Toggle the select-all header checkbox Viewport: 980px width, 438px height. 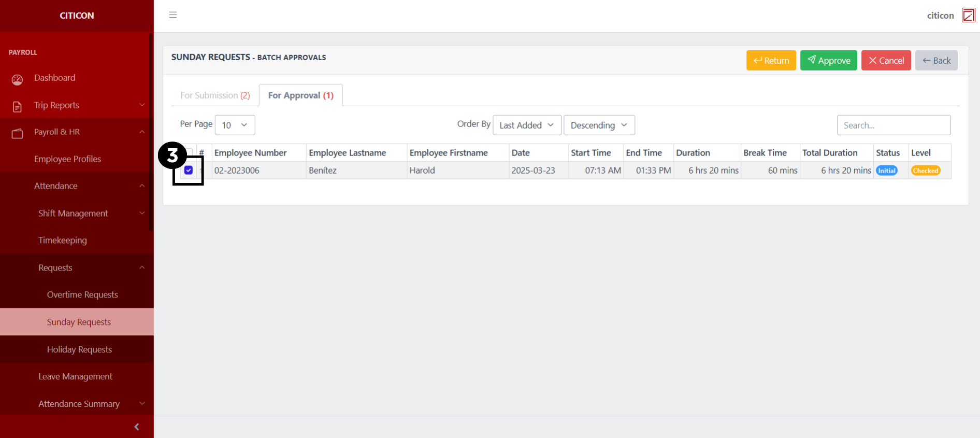click(190, 152)
